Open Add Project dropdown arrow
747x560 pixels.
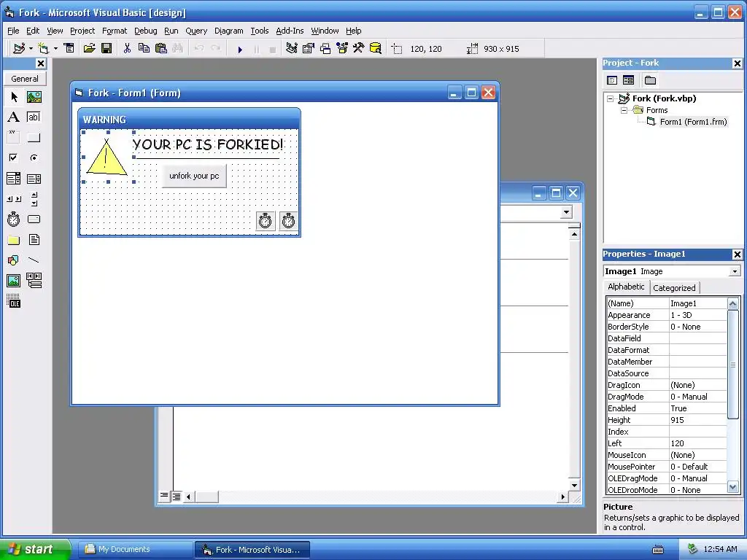(31, 49)
